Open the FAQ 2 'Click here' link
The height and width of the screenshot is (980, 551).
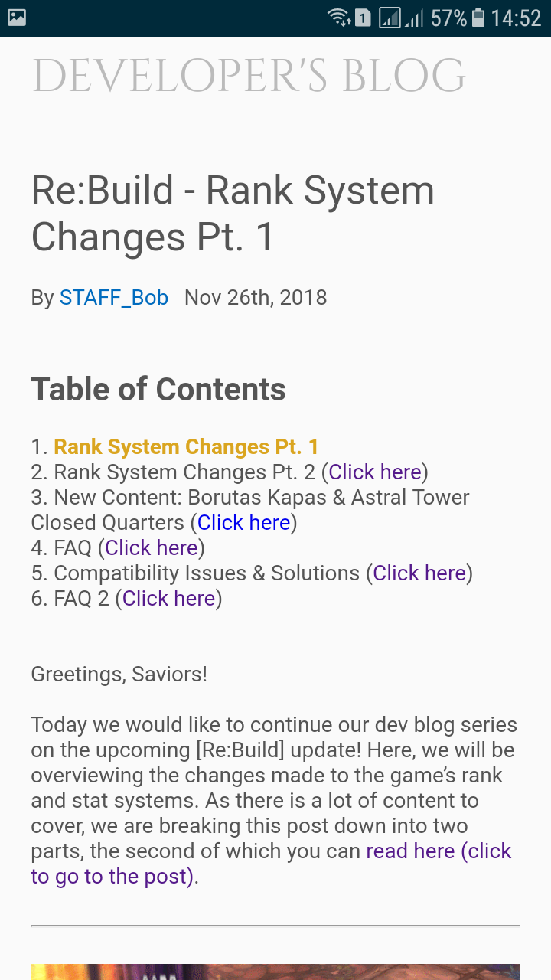click(168, 598)
